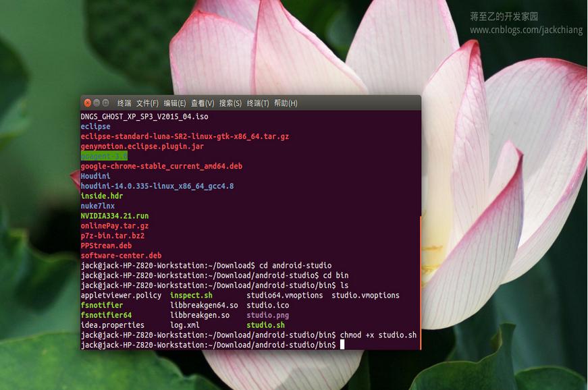
Task: Click the 'ls' command text
Action: tap(344, 285)
